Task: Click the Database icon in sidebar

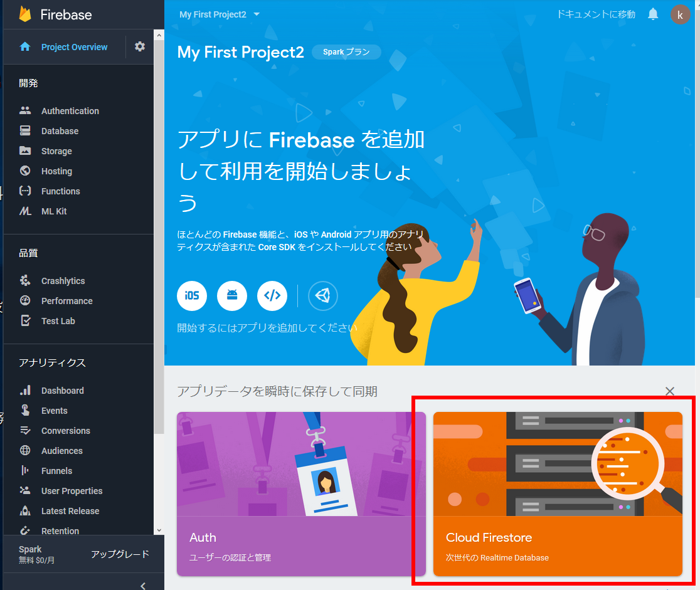Action: pos(25,130)
